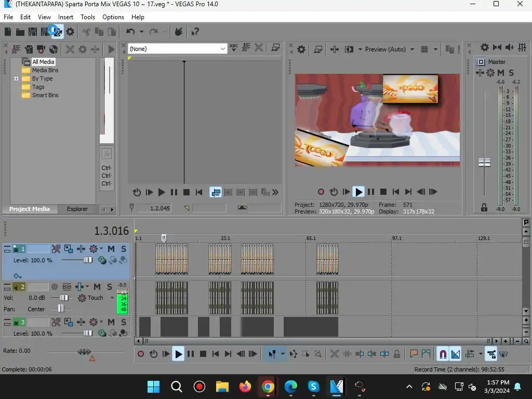Mute audio track 2
Screen dimensions: 532x399
pos(97,287)
